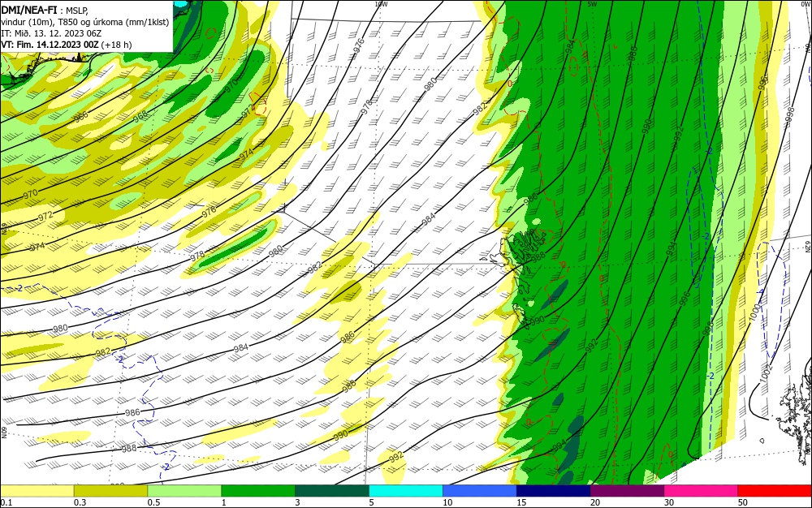Click the legend value '15'
The image size is (812, 508).
tap(521, 502)
